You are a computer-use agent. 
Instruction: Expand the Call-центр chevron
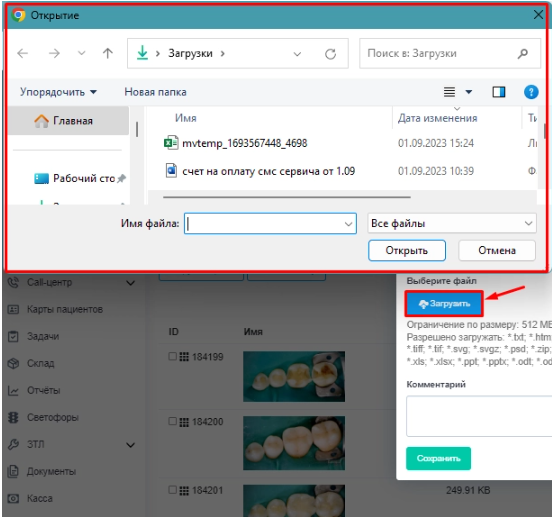131,283
